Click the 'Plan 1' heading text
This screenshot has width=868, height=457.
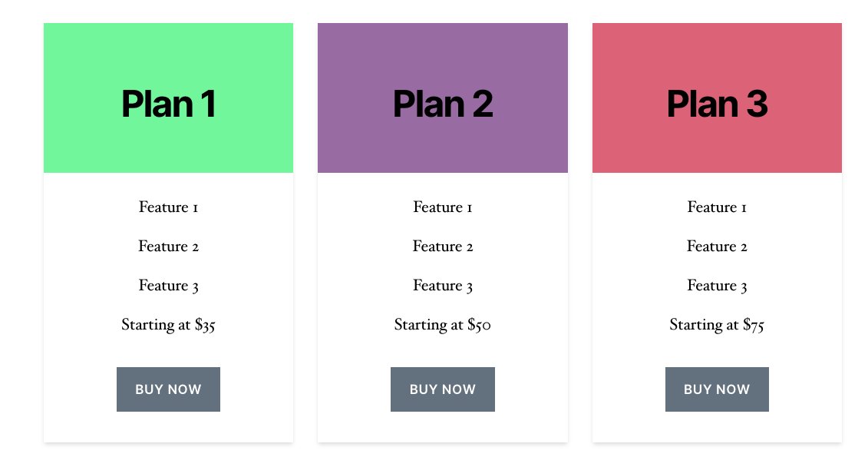tap(168, 104)
